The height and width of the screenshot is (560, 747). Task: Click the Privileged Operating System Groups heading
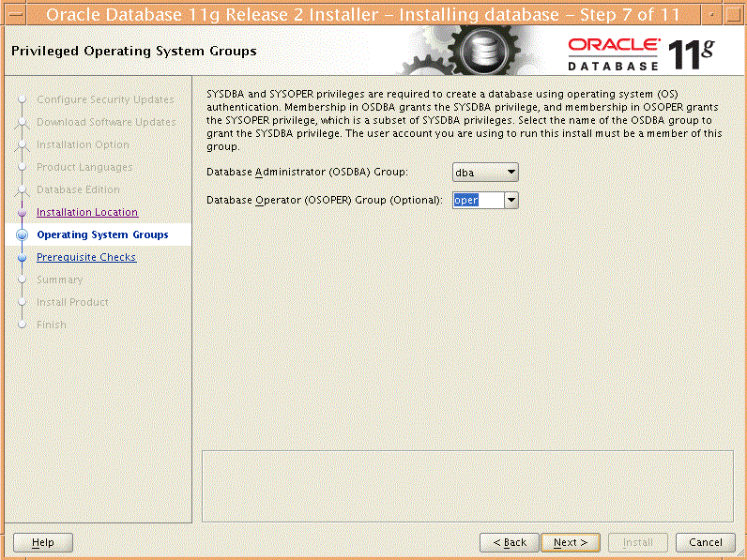(x=134, y=51)
